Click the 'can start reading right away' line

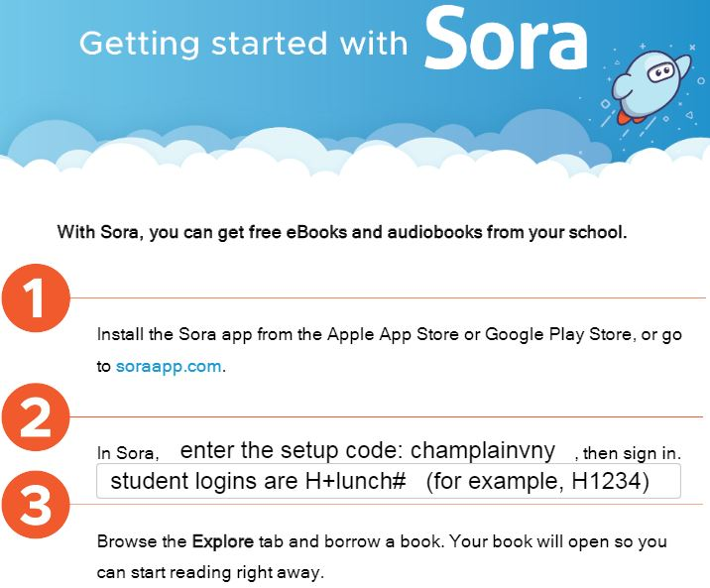click(210, 572)
